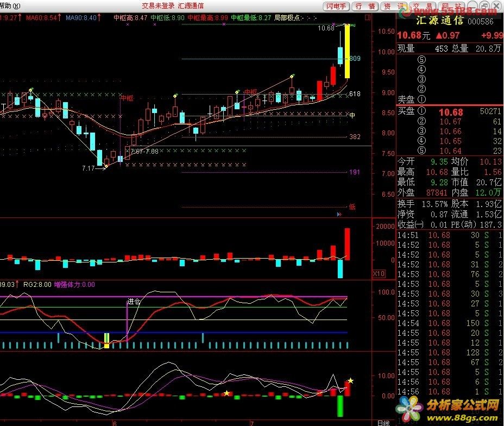
Task: Switch to the 行情 market quotes view
Action: coord(365,6)
